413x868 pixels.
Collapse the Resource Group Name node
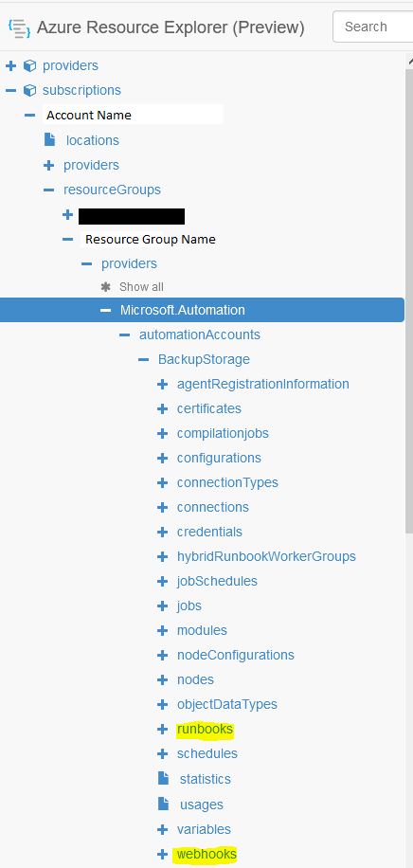click(67, 239)
